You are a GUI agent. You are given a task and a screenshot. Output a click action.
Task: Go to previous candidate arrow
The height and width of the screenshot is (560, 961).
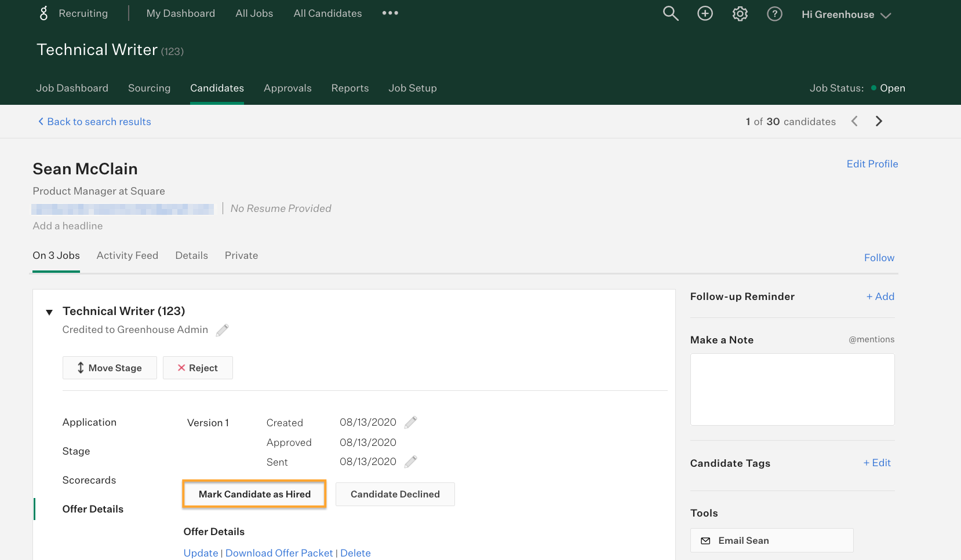pyautogui.click(x=854, y=121)
